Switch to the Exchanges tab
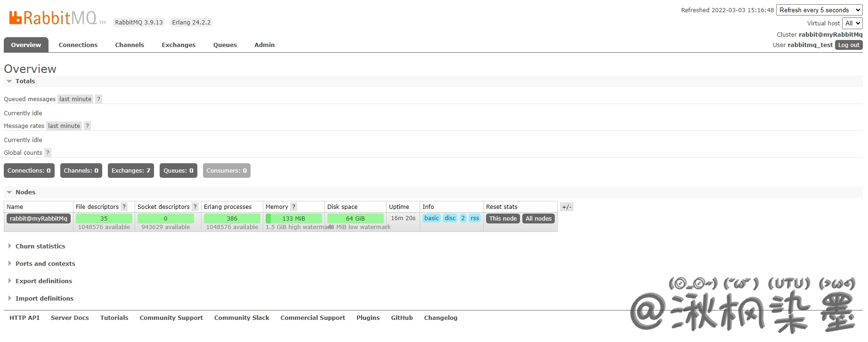 click(178, 45)
